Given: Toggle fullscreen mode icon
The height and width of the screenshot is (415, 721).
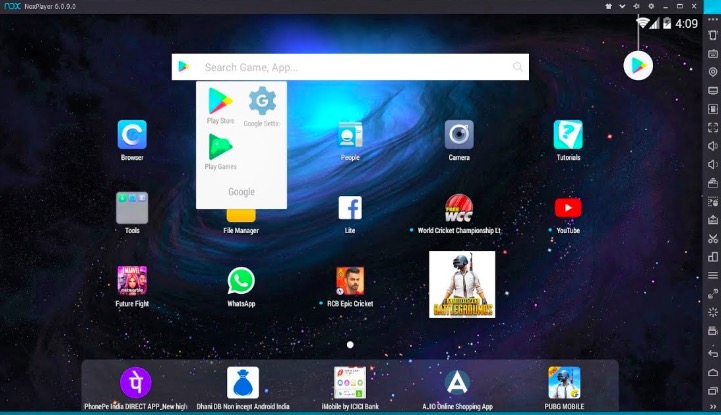Looking at the screenshot, I should coord(713,127).
